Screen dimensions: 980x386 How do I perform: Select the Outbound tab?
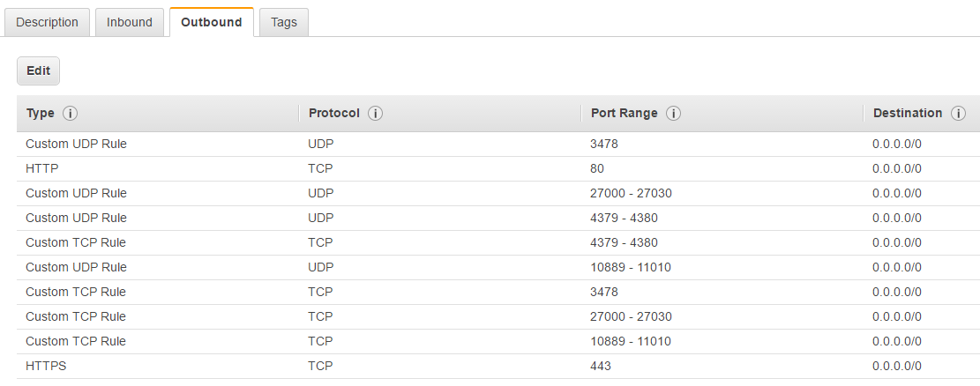(x=211, y=22)
